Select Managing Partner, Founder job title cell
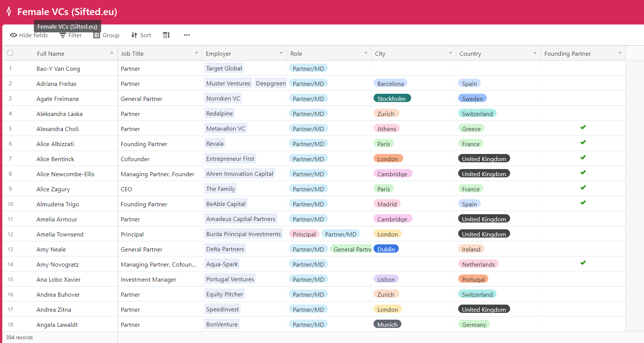The width and height of the screenshot is (644, 343). [160, 174]
